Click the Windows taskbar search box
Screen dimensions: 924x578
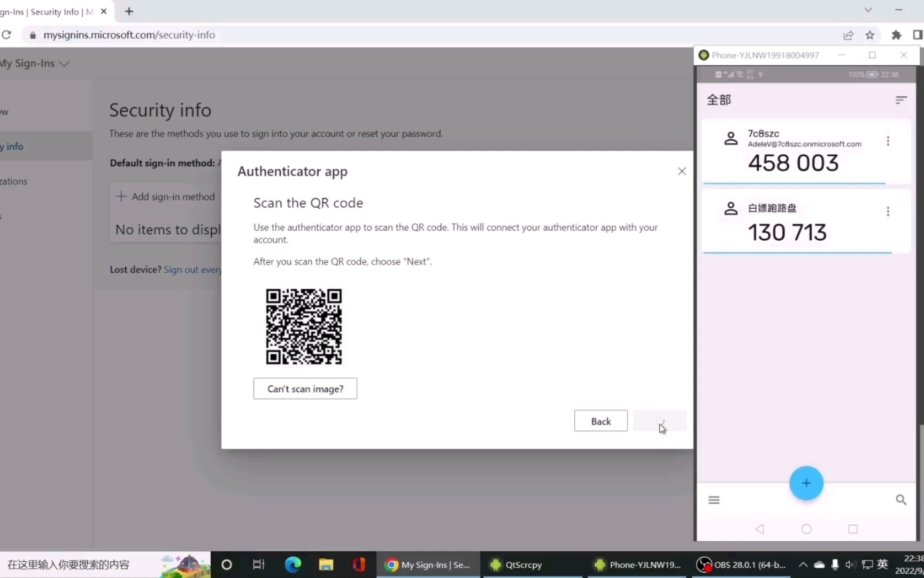click(x=105, y=565)
